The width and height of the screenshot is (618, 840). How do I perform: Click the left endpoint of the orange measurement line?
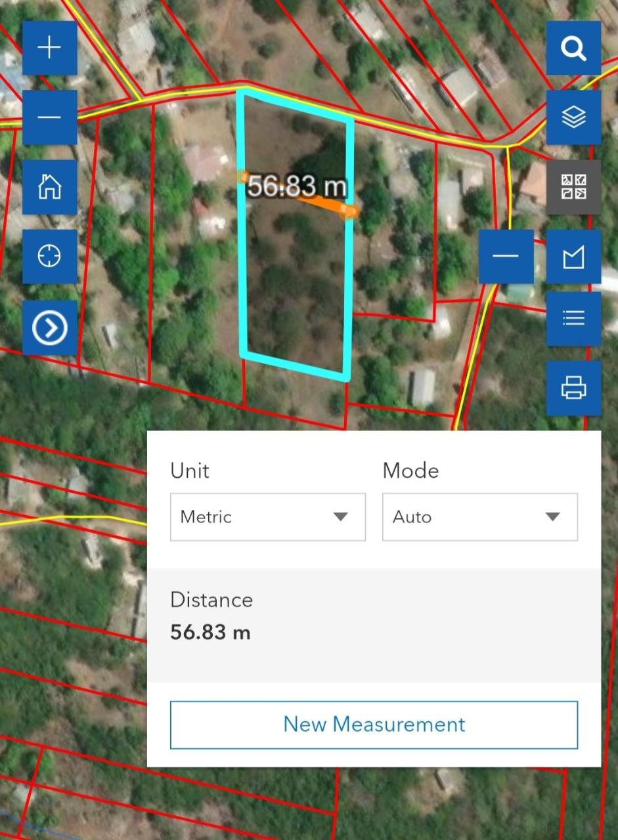(x=243, y=176)
